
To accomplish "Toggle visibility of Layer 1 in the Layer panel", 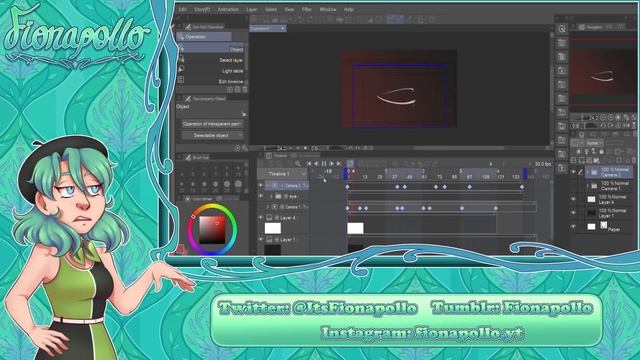I will (573, 213).
